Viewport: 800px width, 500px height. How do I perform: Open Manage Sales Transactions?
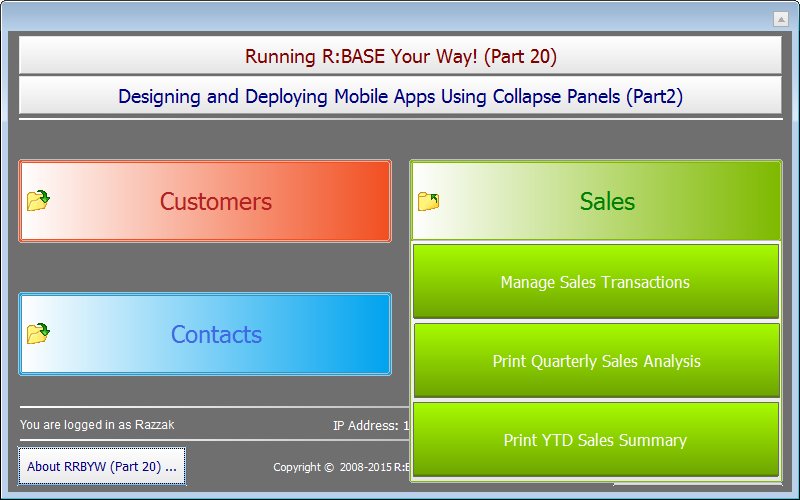pos(595,282)
